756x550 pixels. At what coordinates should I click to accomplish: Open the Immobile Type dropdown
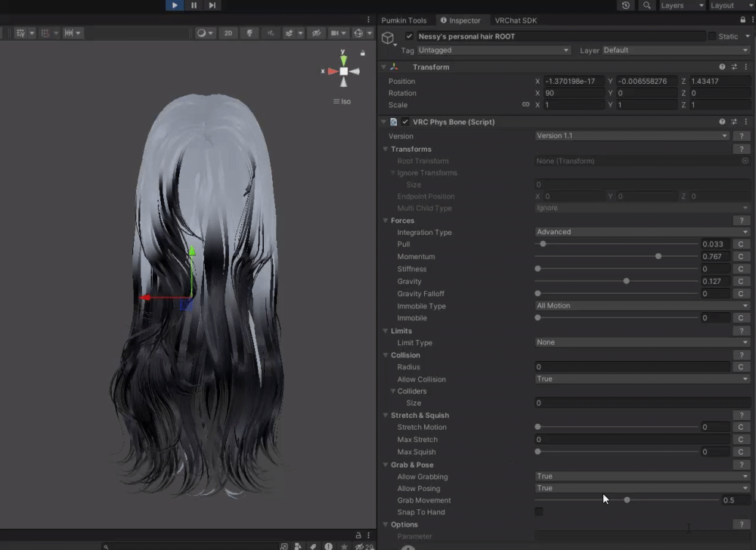tap(642, 306)
